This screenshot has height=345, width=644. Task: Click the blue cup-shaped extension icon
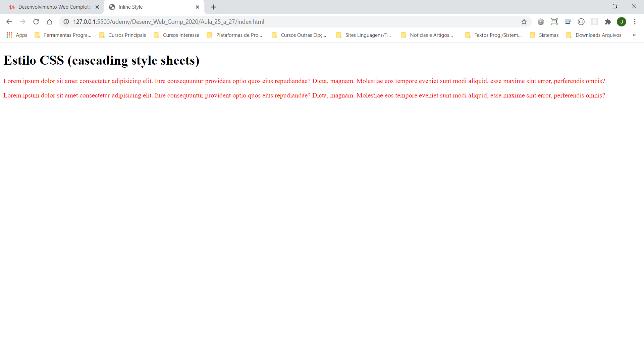568,22
